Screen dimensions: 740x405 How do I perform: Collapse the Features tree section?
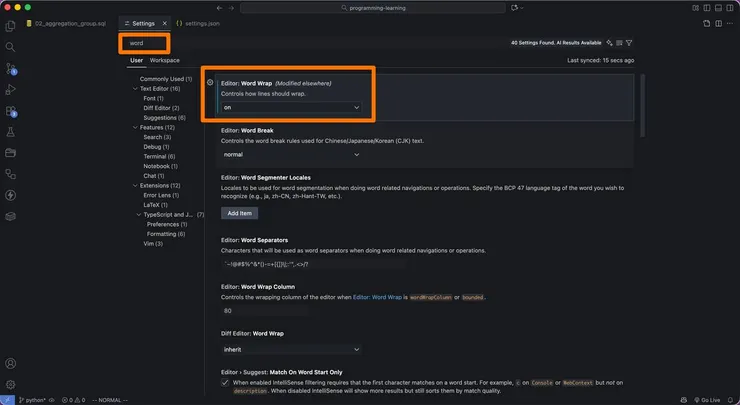[x=135, y=127]
